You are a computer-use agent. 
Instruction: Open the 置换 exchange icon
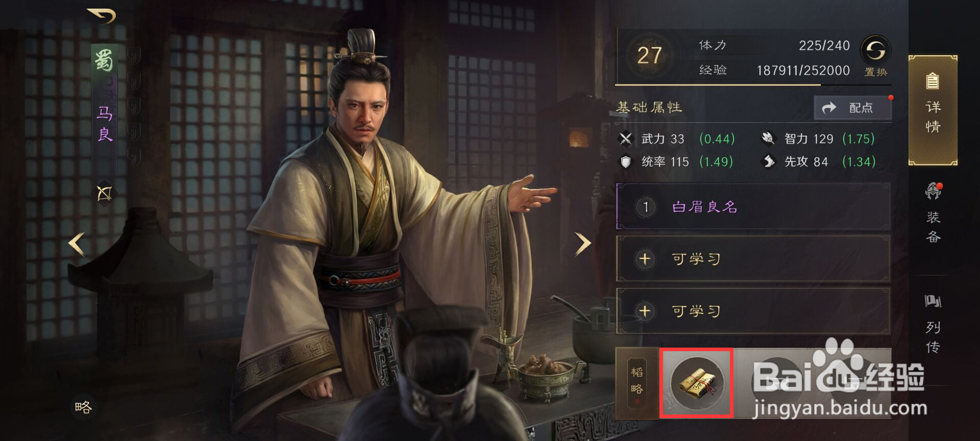pos(875,51)
